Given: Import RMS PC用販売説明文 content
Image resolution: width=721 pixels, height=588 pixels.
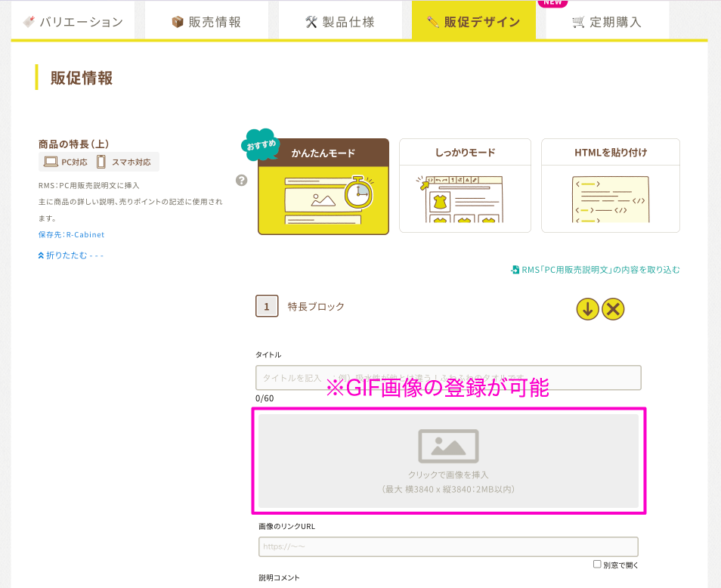Looking at the screenshot, I should pyautogui.click(x=596, y=270).
